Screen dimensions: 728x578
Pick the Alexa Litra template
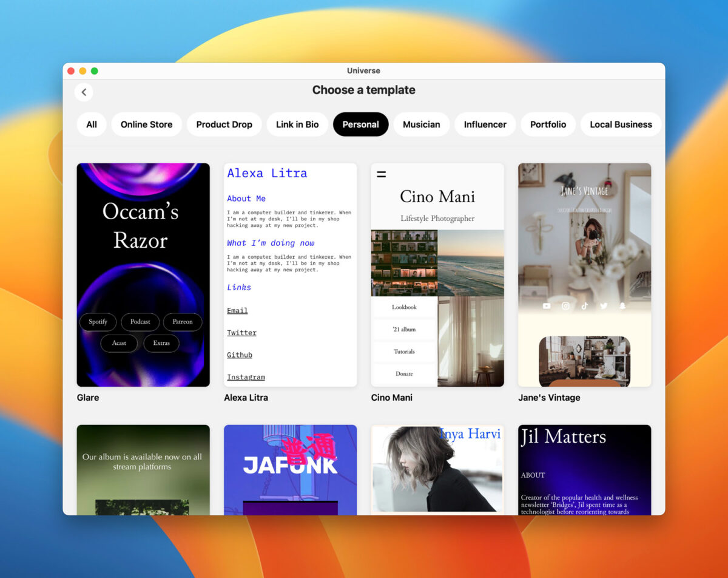(290, 274)
